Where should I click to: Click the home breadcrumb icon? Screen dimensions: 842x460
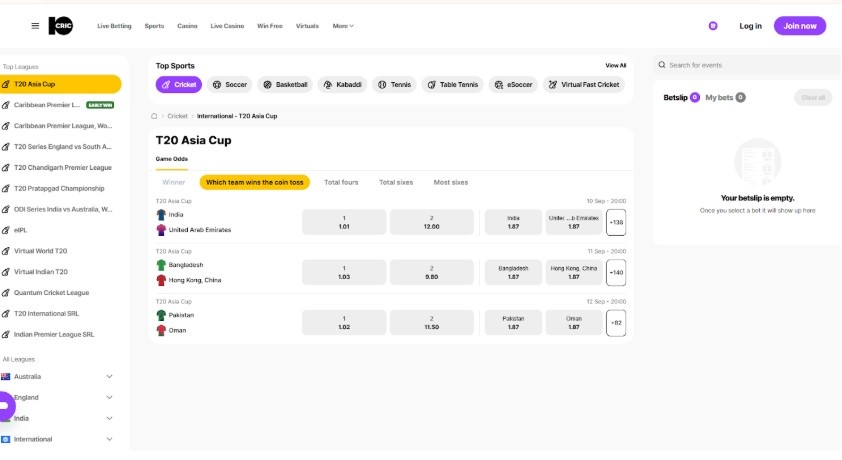[x=154, y=116]
